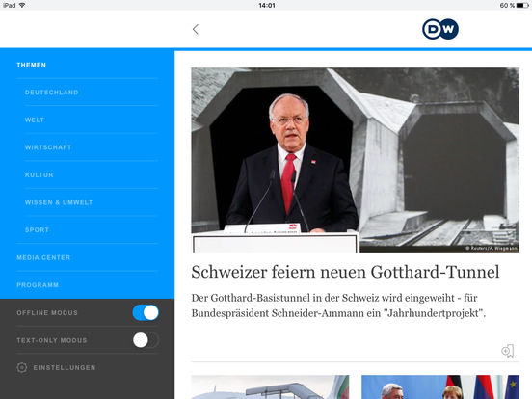Click the clock showing 14:01
Image resolution: width=532 pixels, height=399 pixels.
pos(267,6)
